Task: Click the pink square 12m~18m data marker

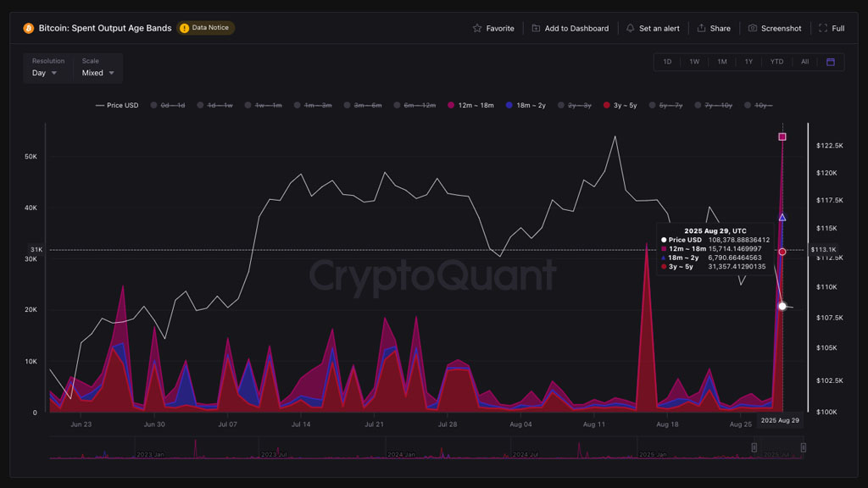Action: [782, 136]
